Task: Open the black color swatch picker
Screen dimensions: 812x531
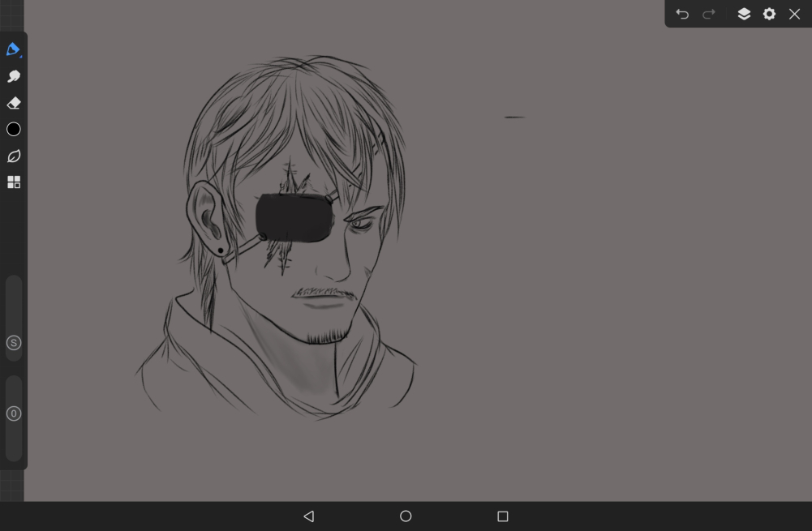Action: point(13,130)
